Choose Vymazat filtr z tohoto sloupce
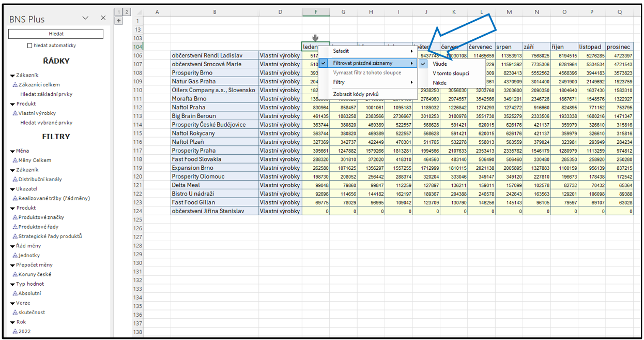 (x=367, y=73)
